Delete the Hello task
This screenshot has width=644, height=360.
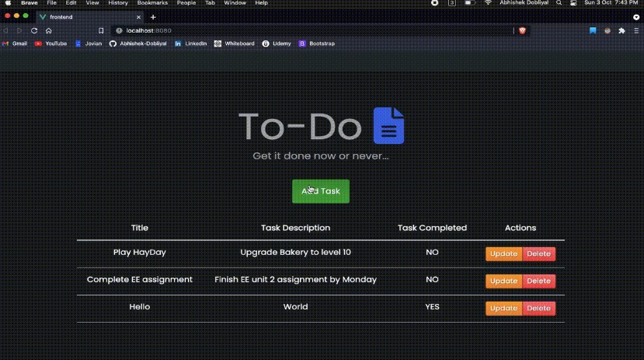click(x=538, y=308)
